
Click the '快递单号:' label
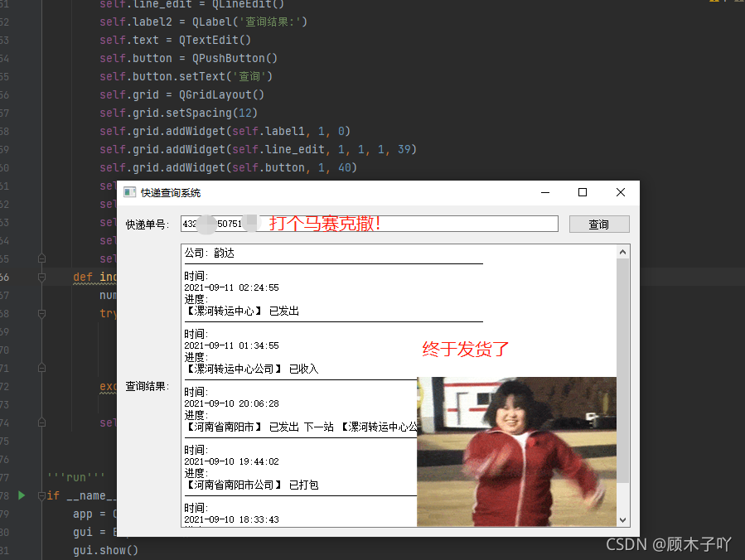tap(148, 224)
